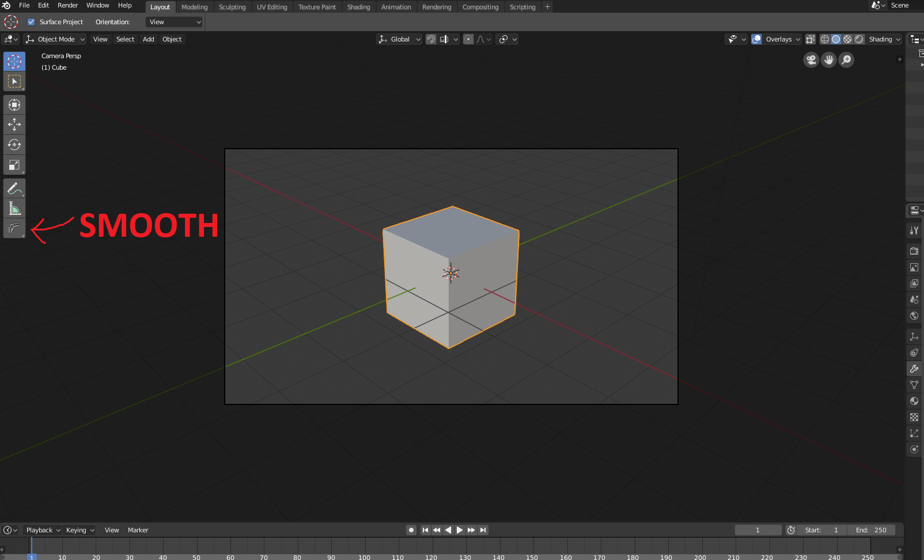Select the Move tool
Viewport: 924px width, 560px height.
coord(14,124)
